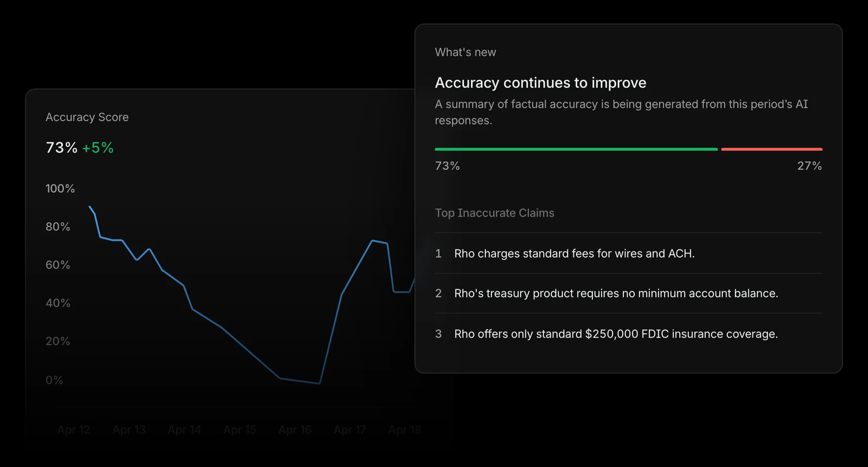Click the 'Top Inaccurate Claims' section heading

[x=495, y=213]
